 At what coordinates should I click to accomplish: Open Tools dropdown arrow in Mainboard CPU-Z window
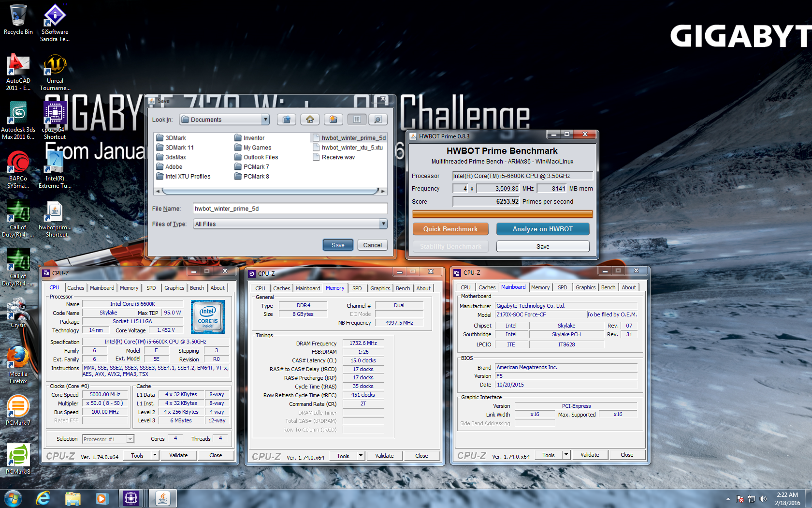[566, 455]
